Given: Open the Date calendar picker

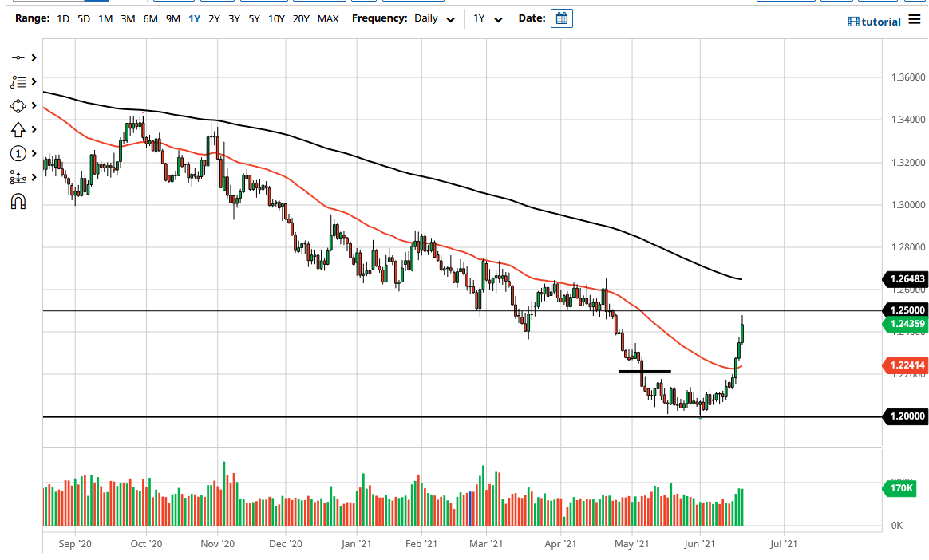Looking at the screenshot, I should [561, 18].
